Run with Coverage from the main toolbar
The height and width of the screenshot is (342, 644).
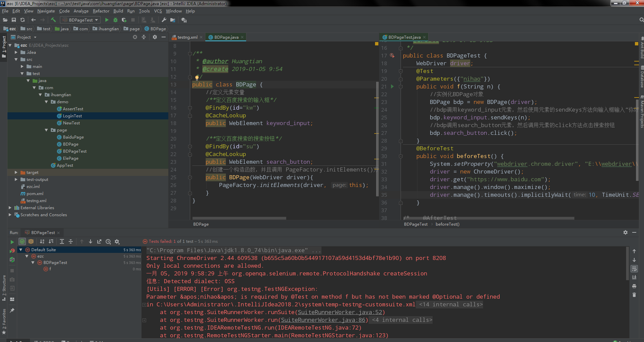124,20
